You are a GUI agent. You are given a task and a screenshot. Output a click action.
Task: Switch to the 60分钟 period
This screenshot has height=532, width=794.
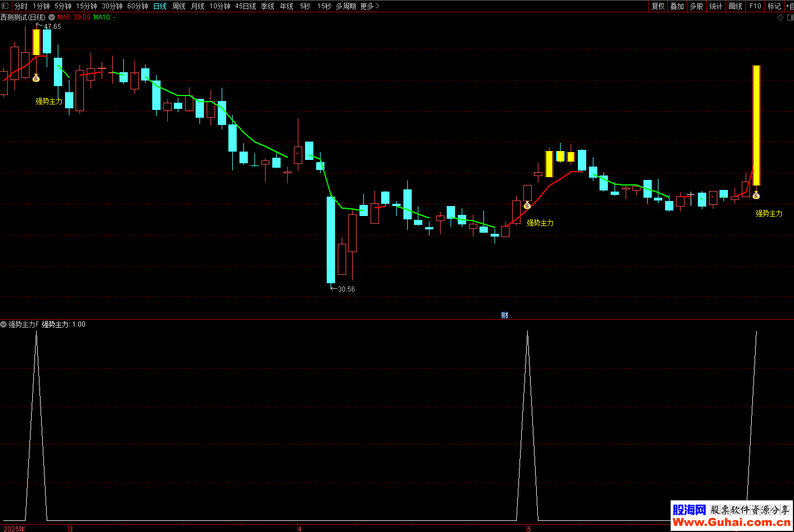tap(138, 6)
